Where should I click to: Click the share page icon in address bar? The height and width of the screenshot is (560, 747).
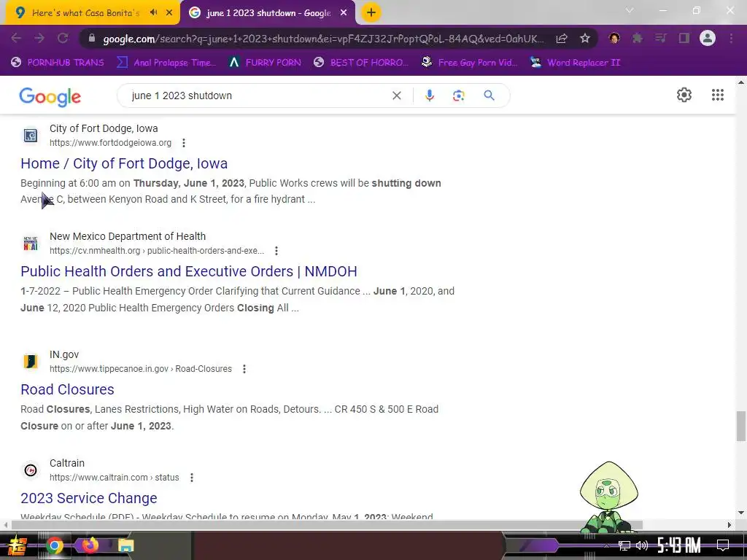pos(562,38)
